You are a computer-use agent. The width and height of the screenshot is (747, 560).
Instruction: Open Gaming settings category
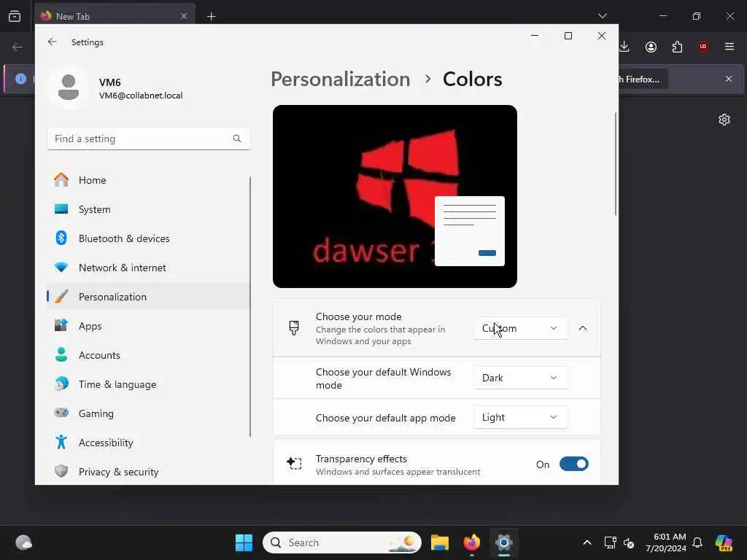[148, 413]
